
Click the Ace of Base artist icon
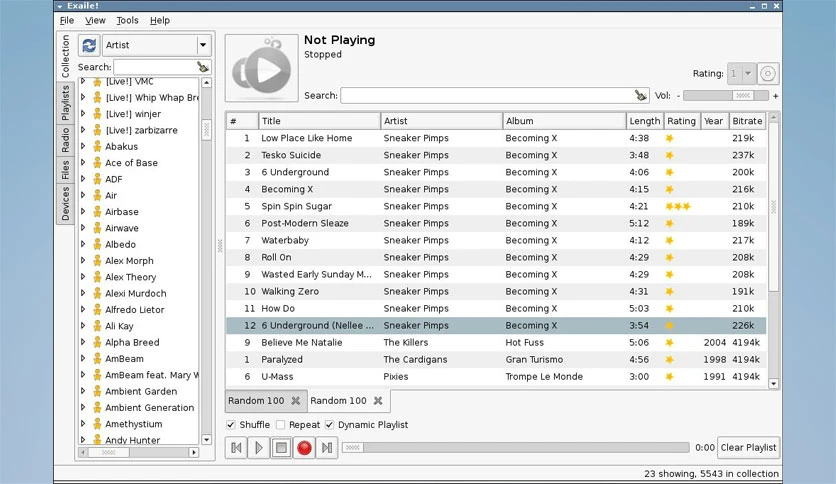[x=97, y=163]
